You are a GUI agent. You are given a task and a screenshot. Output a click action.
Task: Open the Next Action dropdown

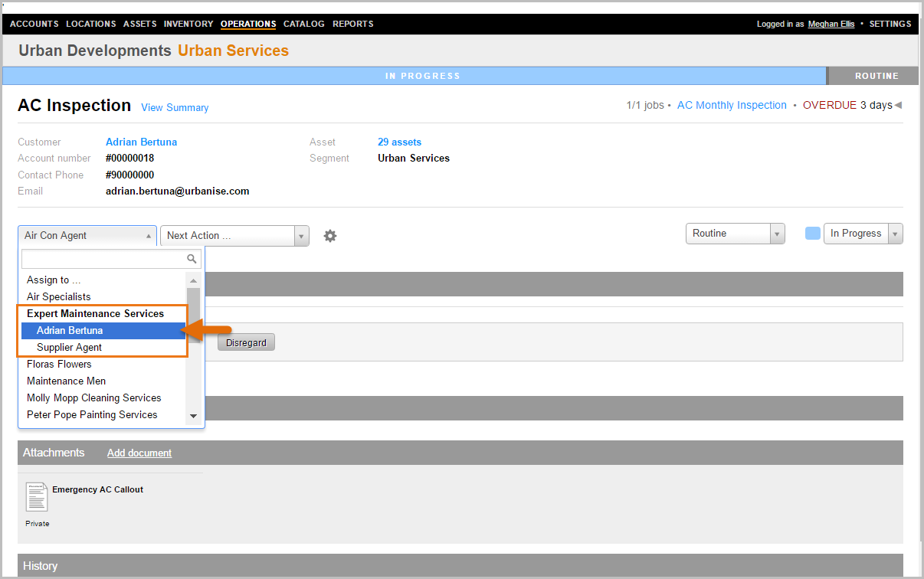coord(234,236)
